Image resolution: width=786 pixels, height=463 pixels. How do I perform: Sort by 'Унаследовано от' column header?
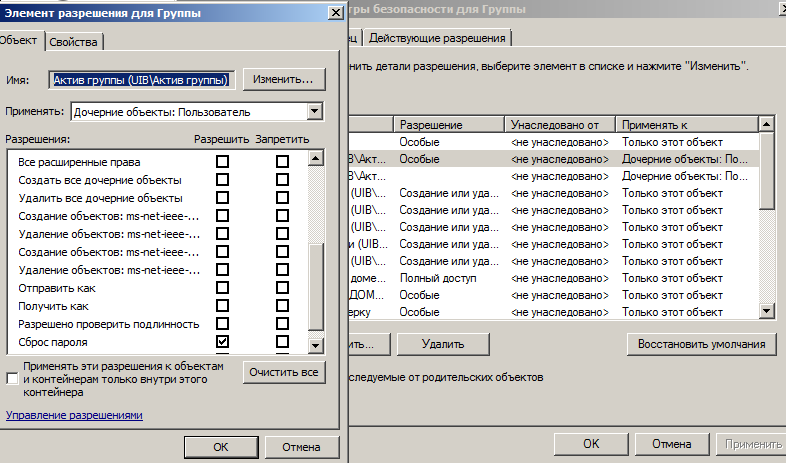pyautogui.click(x=558, y=124)
